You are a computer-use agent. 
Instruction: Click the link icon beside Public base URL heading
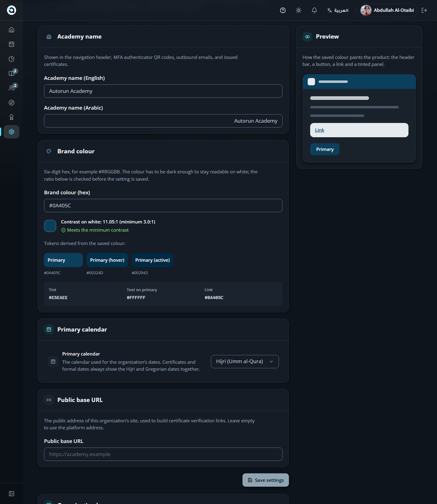click(x=49, y=400)
